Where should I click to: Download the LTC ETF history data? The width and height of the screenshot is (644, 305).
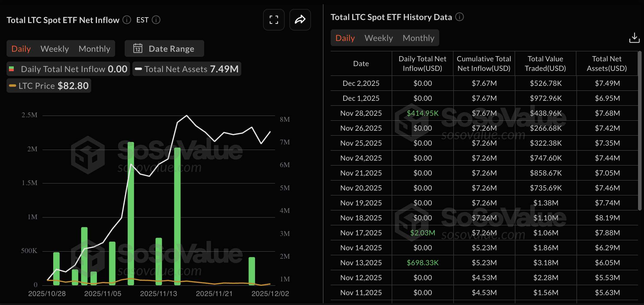(634, 38)
